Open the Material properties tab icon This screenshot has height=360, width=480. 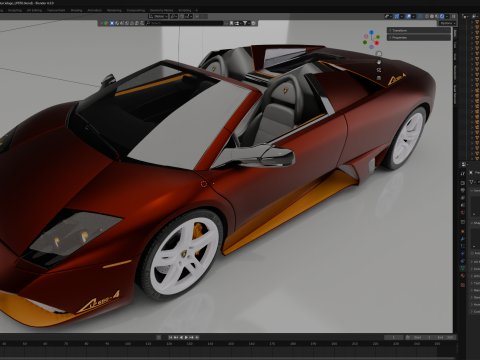tap(463, 276)
